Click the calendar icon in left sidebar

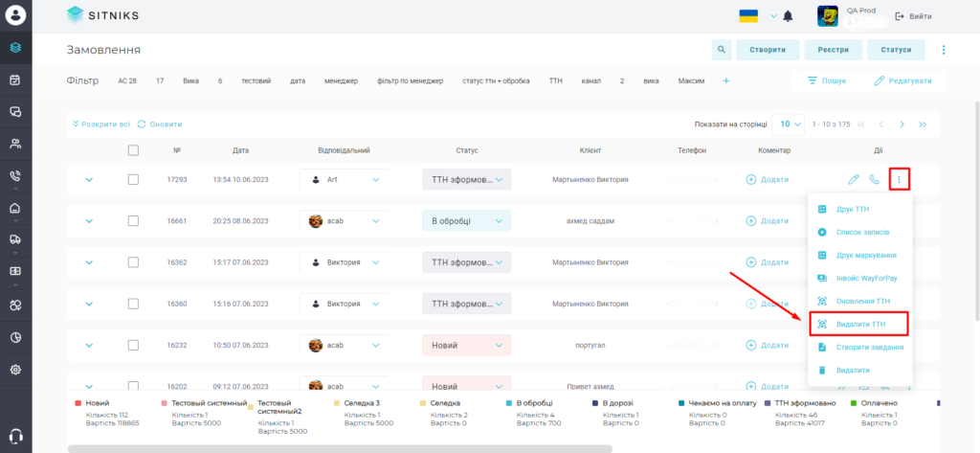point(16,79)
